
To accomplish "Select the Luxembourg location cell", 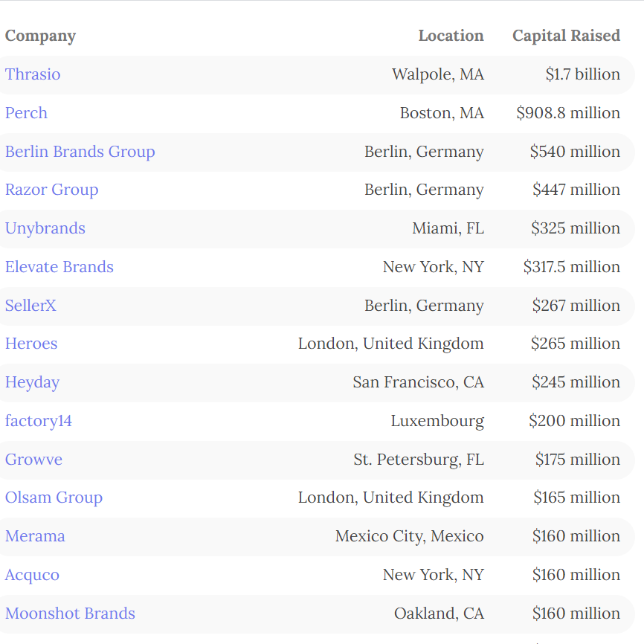I will [437, 421].
